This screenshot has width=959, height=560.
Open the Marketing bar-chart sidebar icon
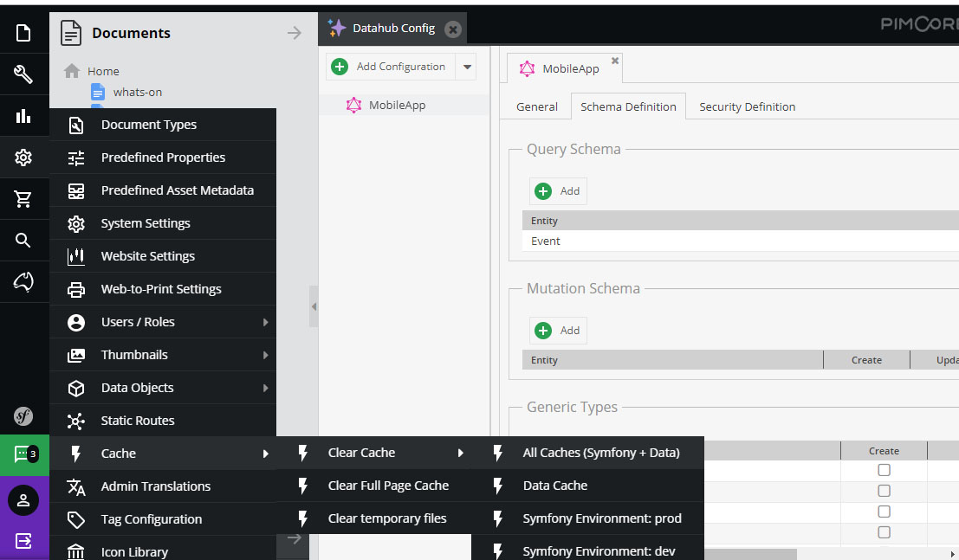(x=23, y=115)
